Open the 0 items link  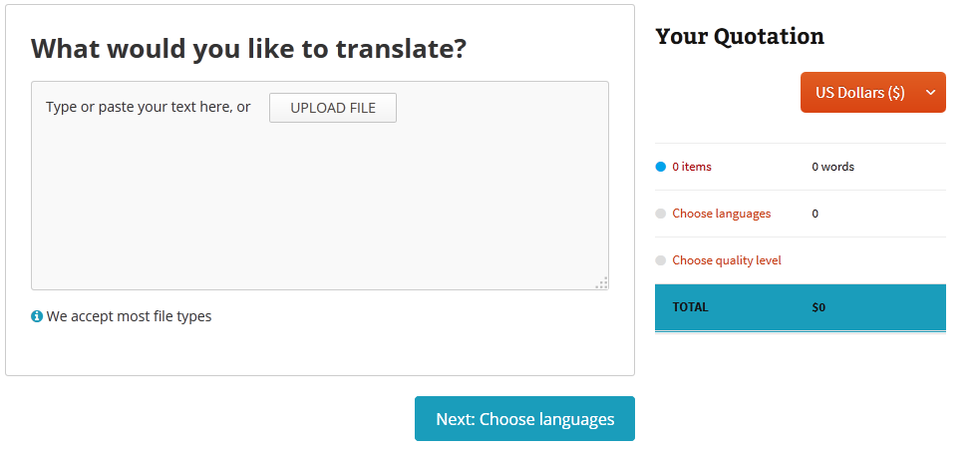click(x=692, y=167)
